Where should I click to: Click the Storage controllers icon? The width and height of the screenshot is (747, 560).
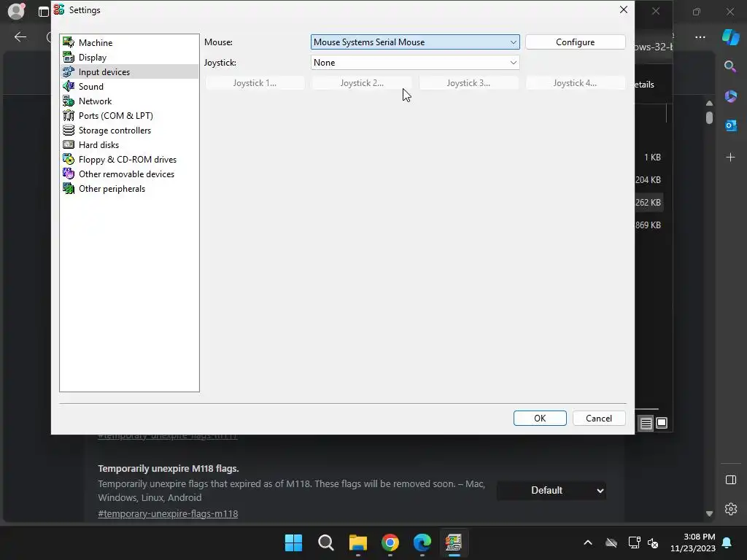pos(69,130)
